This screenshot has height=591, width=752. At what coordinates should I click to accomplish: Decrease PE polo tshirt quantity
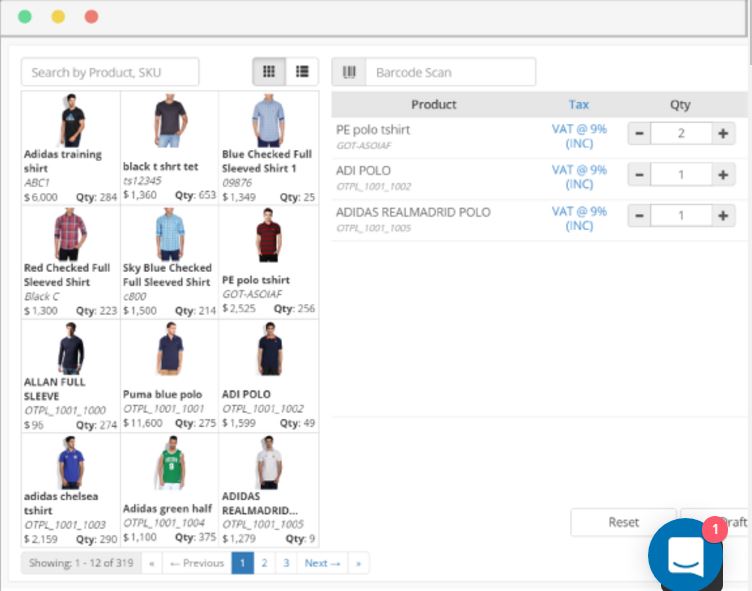pyautogui.click(x=639, y=133)
